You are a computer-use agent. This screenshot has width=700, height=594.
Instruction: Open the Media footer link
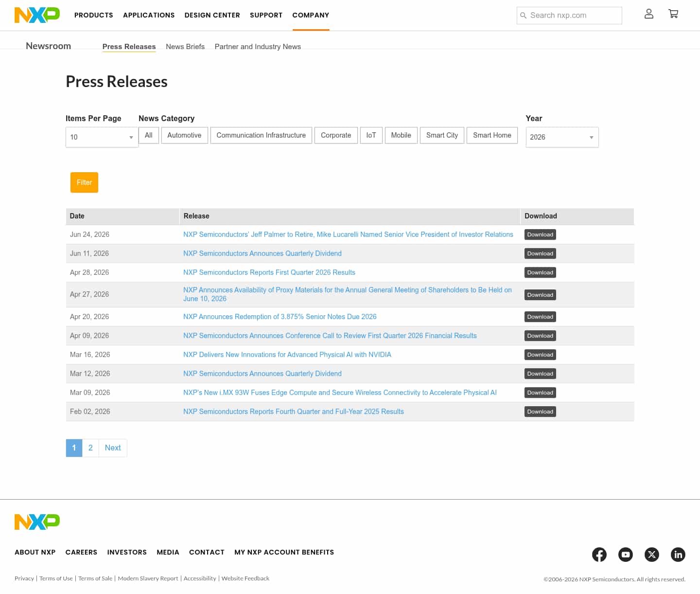[x=168, y=552]
